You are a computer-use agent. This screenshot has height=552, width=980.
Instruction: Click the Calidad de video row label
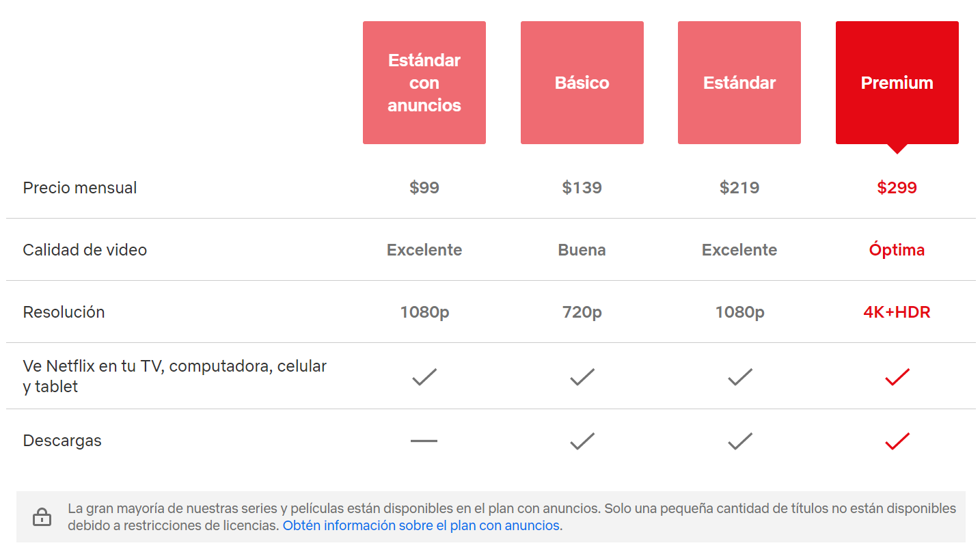[85, 249]
